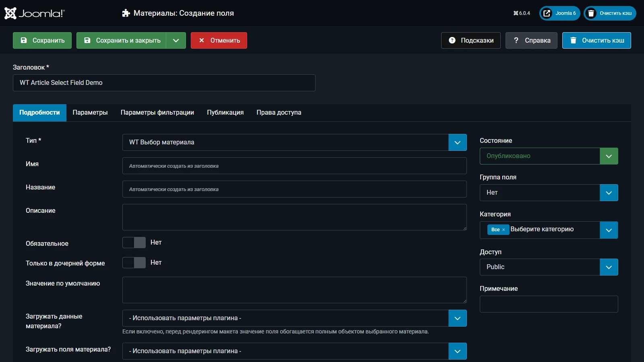
Task: Expand the Тип field type dropdown
Action: point(457,142)
